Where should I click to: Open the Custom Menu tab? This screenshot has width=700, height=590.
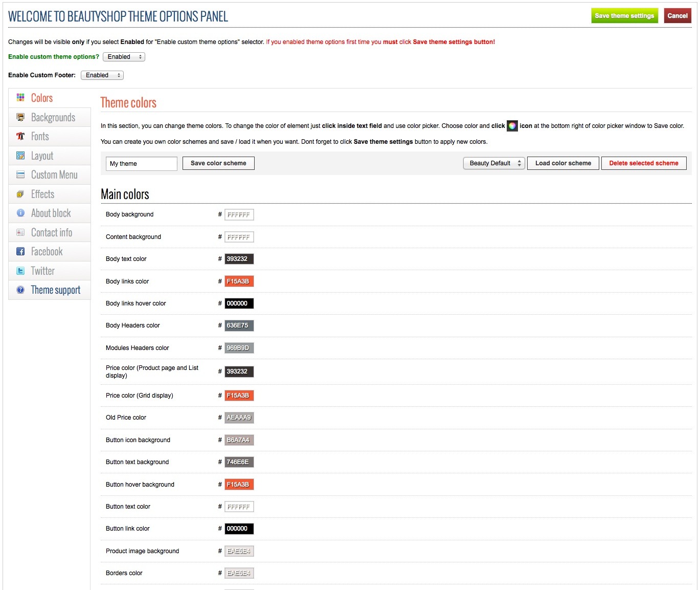(50, 174)
